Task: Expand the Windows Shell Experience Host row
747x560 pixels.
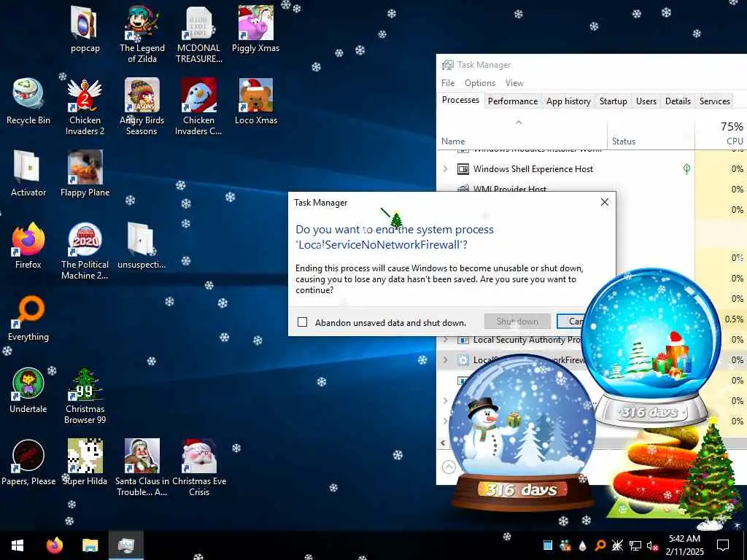Action: 445,168
